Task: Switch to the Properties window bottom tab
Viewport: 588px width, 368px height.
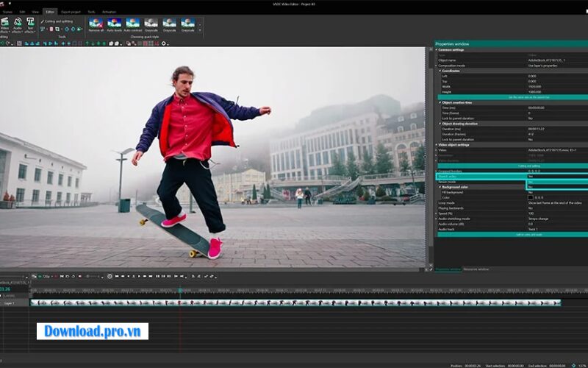Action: pyautogui.click(x=448, y=269)
